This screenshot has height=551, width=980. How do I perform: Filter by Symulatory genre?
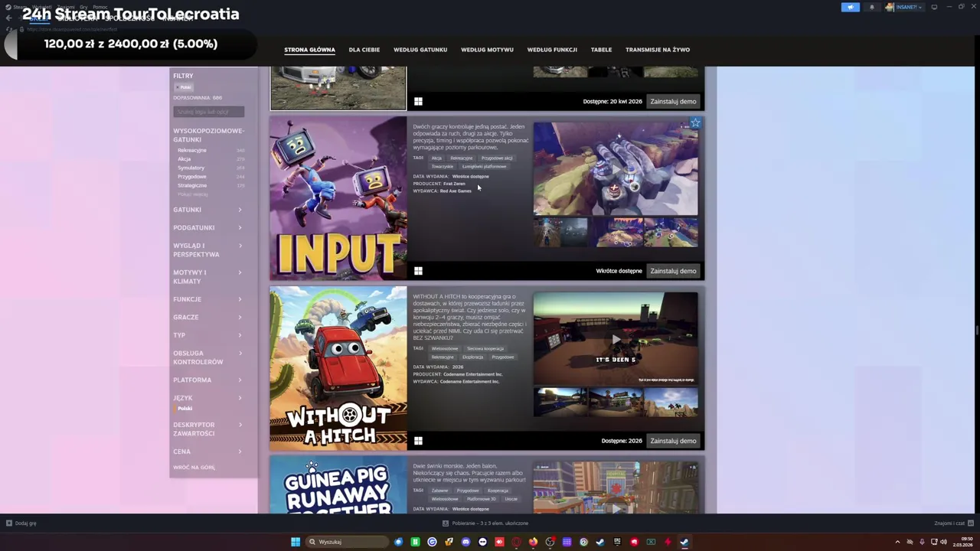tap(191, 168)
